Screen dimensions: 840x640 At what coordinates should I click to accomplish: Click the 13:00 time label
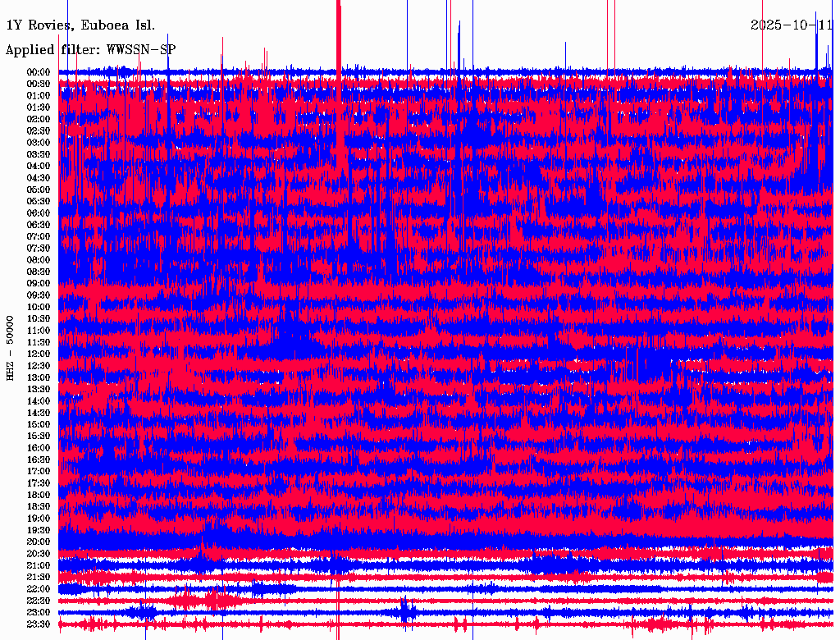(x=39, y=378)
